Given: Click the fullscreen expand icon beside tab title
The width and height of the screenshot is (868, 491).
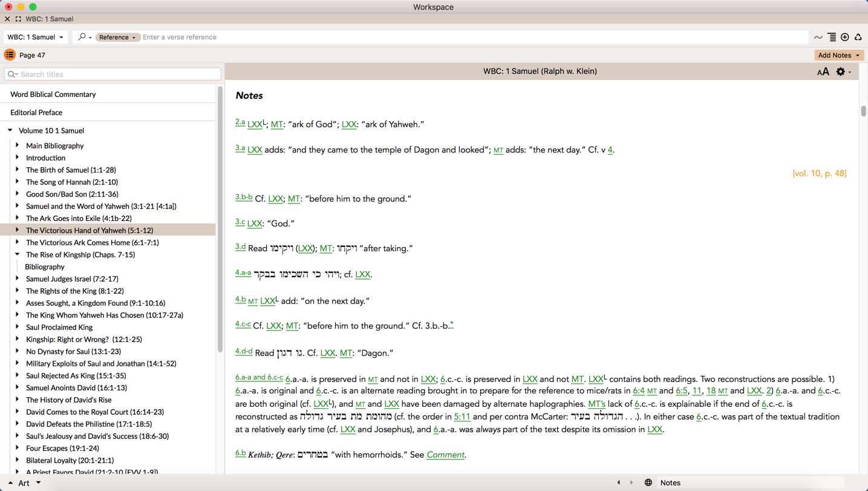Looking at the screenshot, I should point(18,19).
